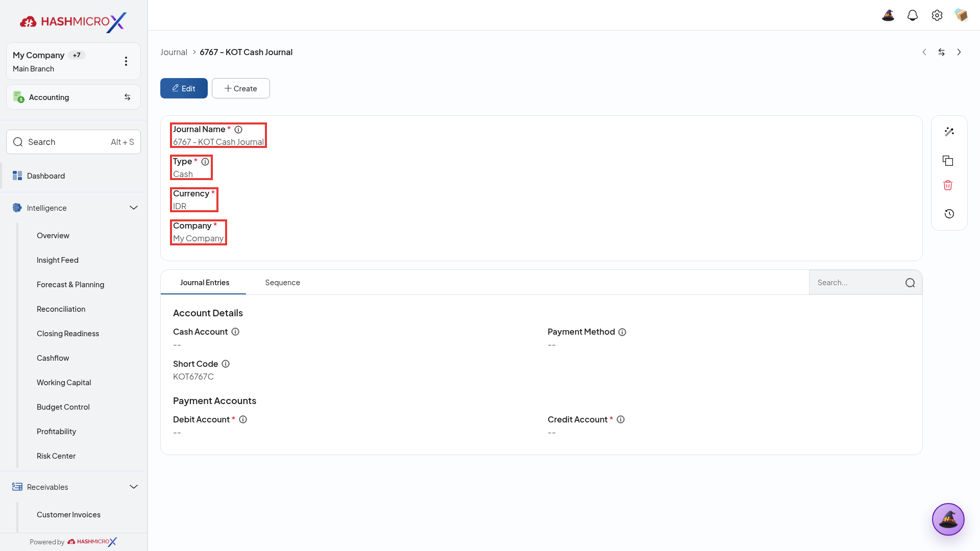This screenshot has width=980, height=551.
Task: Switch module via Accounting swap arrows
Action: click(128, 97)
